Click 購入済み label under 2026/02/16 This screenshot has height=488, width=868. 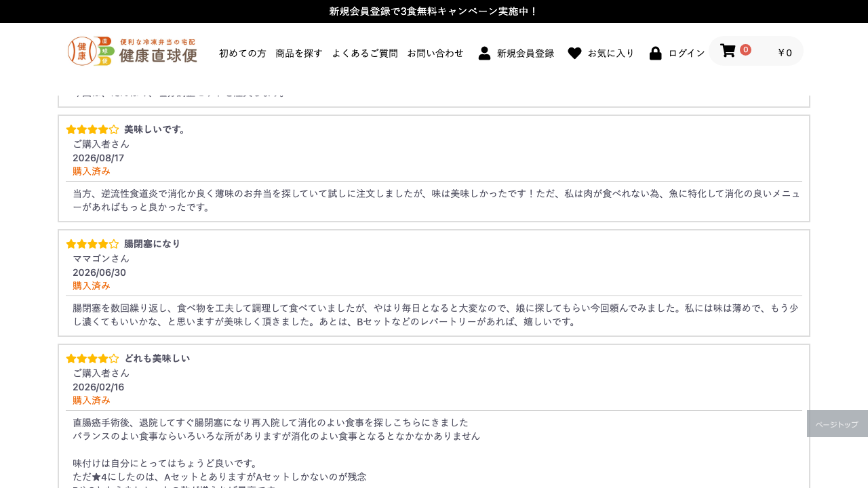92,400
